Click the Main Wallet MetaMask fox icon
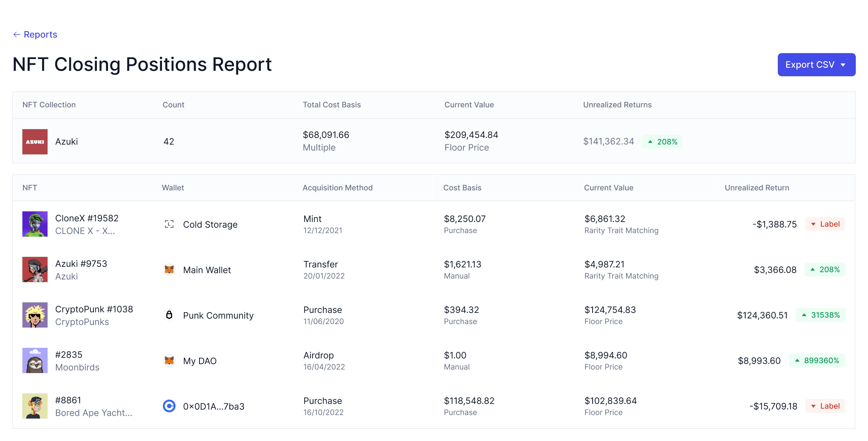 tap(169, 270)
